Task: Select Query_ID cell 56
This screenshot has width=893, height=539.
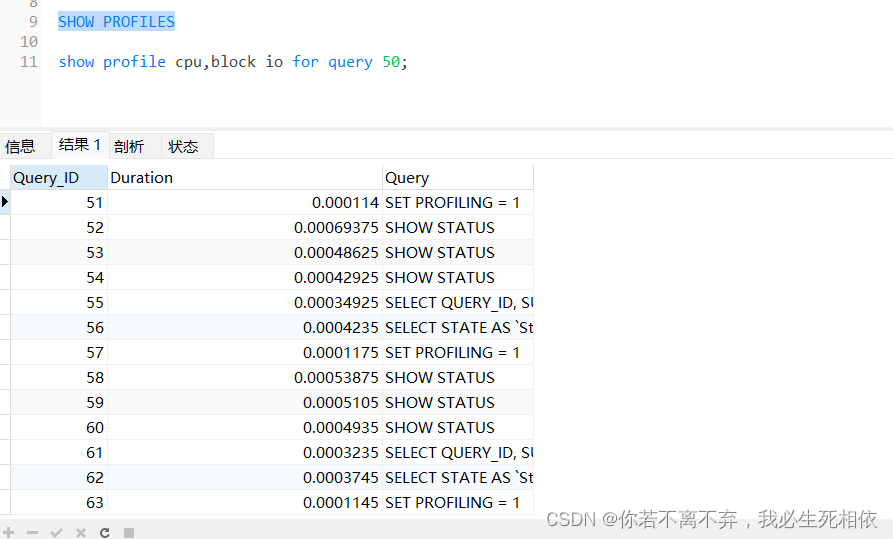Action: 59,328
